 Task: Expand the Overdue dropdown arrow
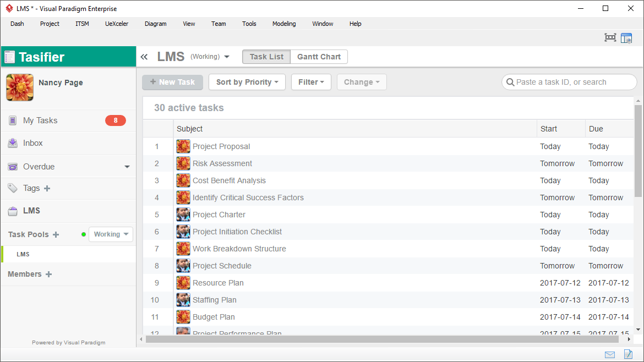[127, 167]
